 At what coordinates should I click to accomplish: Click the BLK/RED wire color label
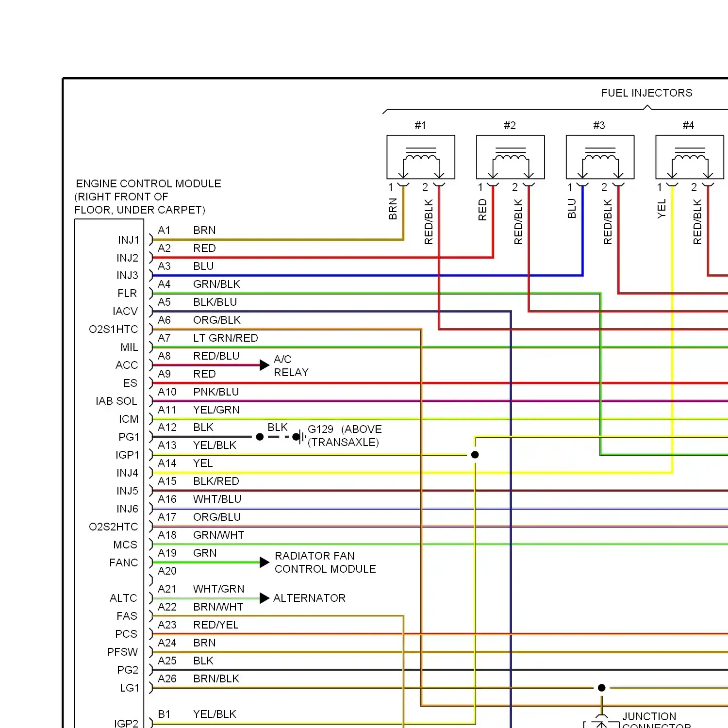tap(216, 481)
